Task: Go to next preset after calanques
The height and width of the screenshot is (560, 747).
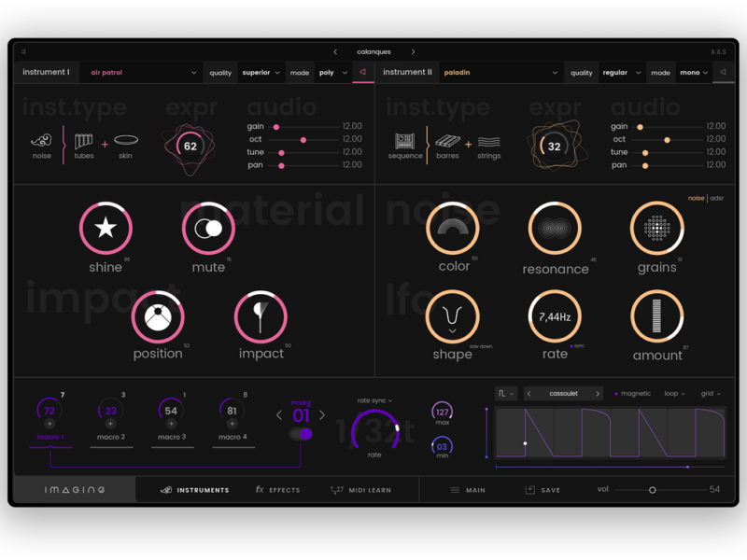Action: (413, 52)
